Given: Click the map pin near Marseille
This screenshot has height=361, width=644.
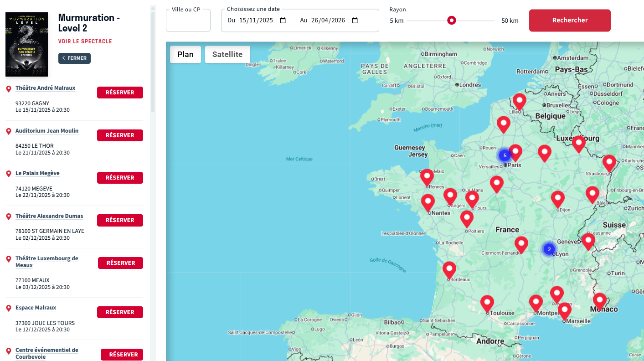Looking at the screenshot, I should pos(565,310).
